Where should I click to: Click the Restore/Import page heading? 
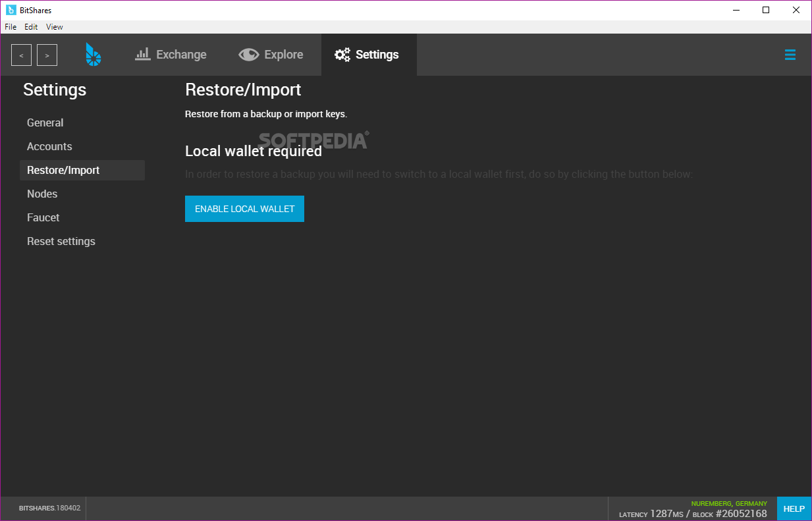click(243, 90)
